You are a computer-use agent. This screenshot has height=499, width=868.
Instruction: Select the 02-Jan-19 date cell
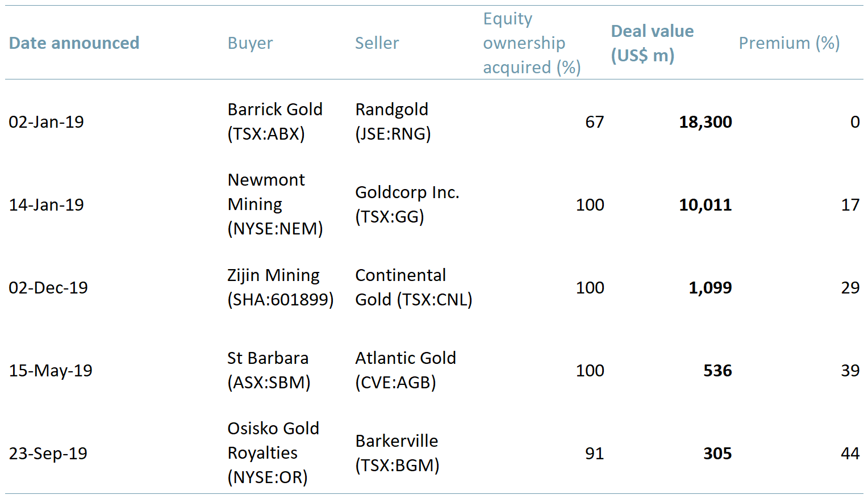click(46, 122)
